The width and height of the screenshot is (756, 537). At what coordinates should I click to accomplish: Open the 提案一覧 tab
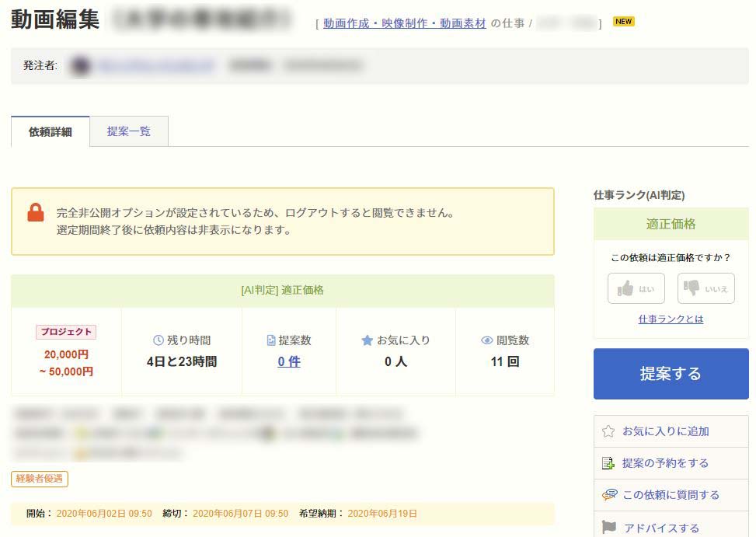[x=129, y=131]
